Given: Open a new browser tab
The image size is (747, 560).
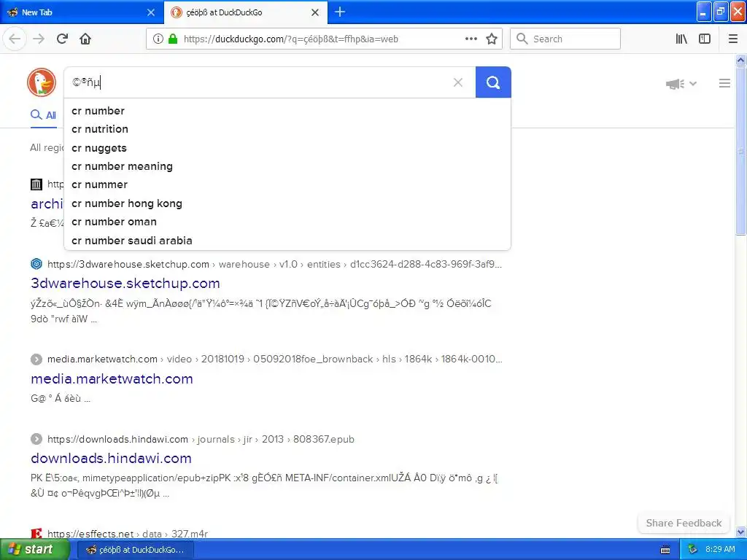Looking at the screenshot, I should (340, 12).
